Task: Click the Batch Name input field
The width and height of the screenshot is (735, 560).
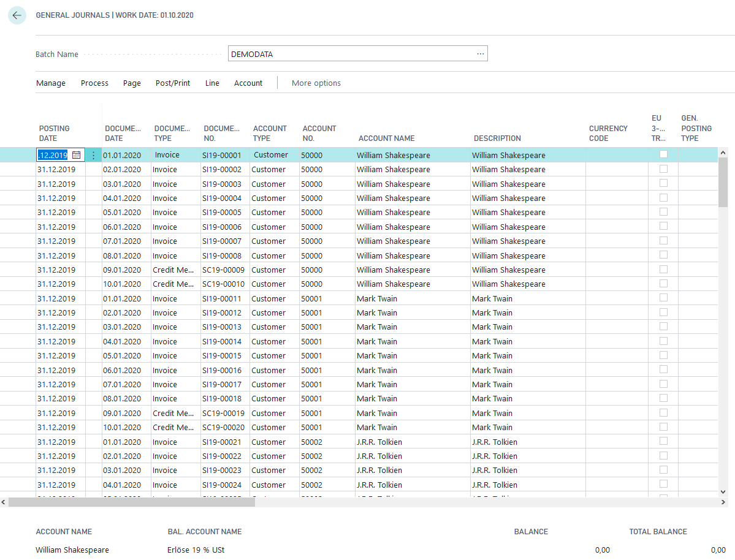Action: click(349, 54)
